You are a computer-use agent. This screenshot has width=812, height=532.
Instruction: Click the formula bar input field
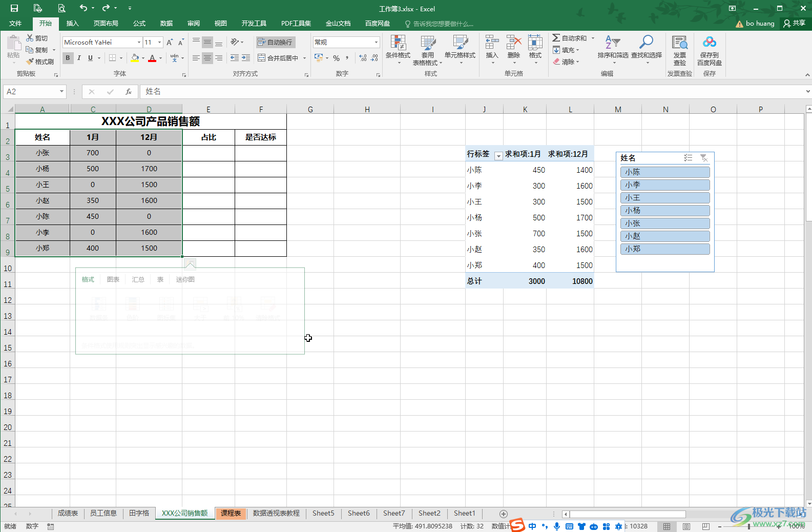tap(471, 92)
